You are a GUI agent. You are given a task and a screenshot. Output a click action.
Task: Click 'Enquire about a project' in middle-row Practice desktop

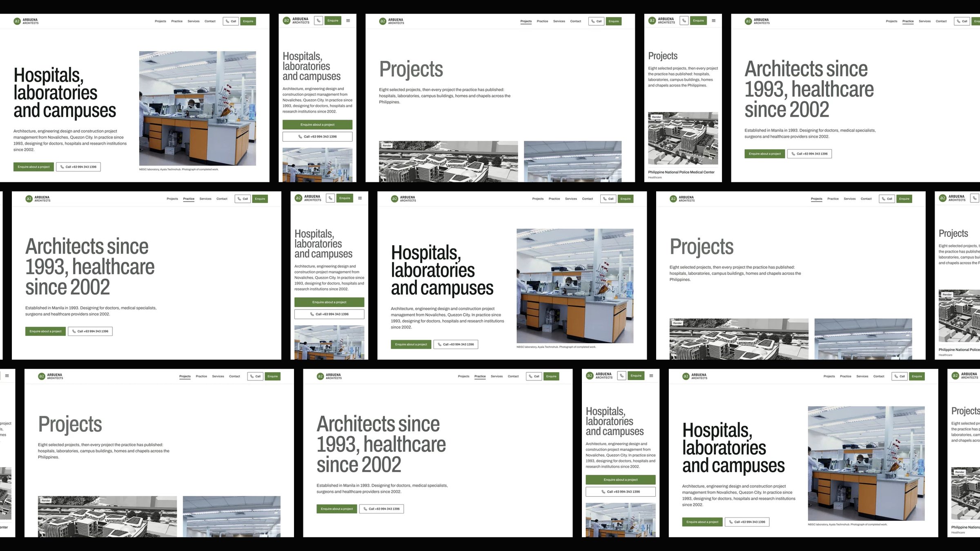[x=45, y=331]
